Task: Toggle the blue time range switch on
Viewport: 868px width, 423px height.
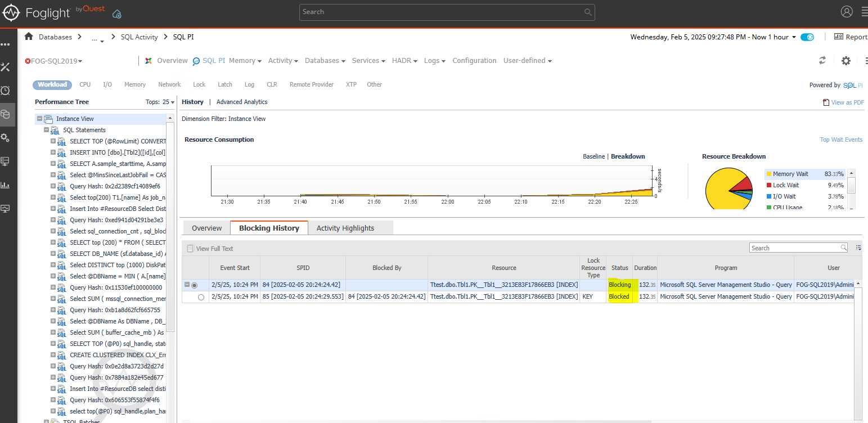Action: (x=807, y=37)
